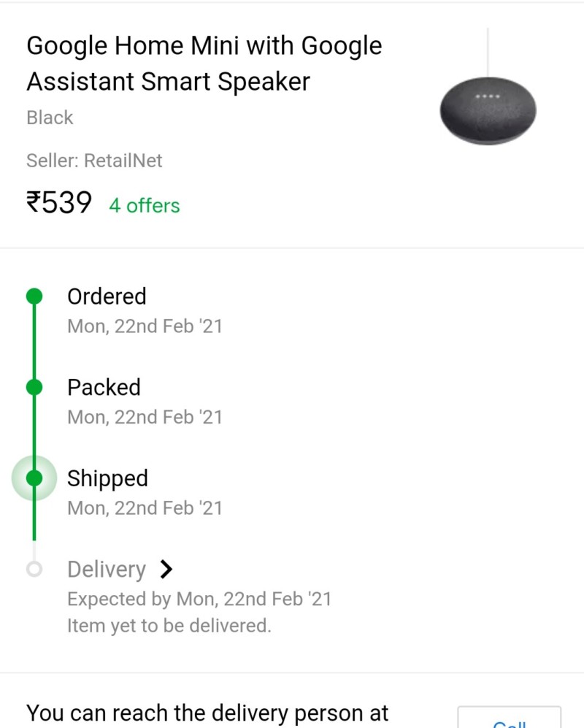Click the Google Home Mini product image

[488, 110]
